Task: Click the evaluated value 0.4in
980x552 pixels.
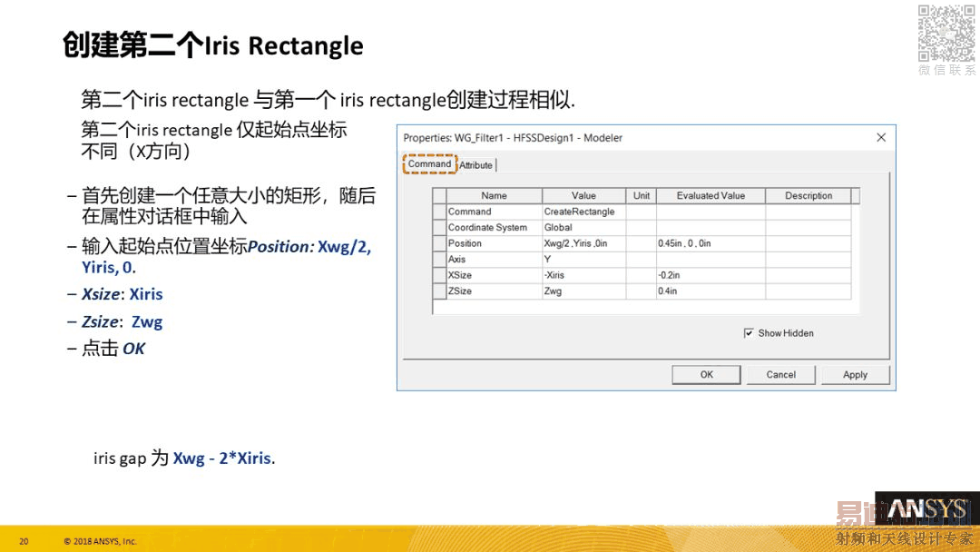Action: click(x=710, y=291)
